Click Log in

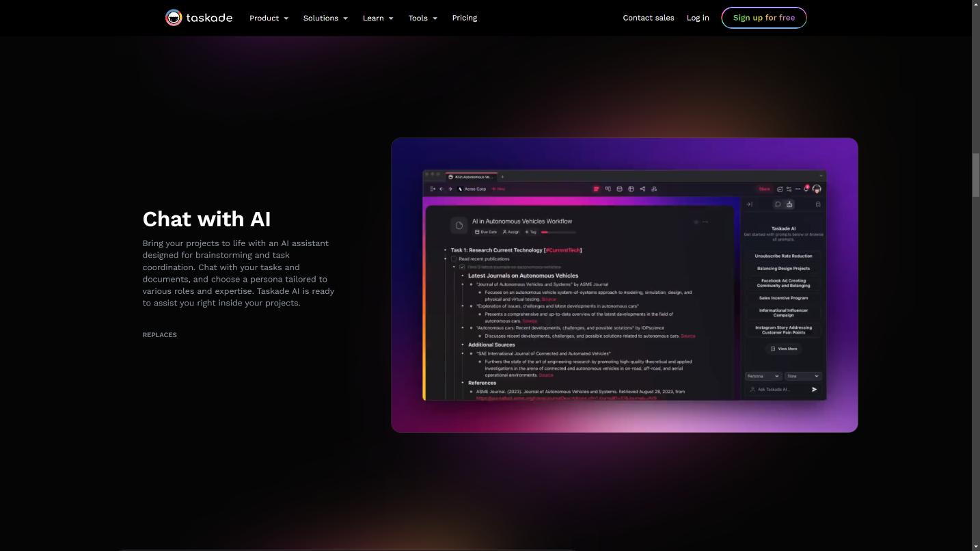698,18
